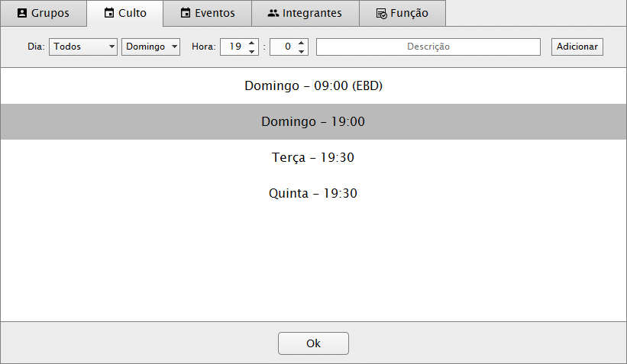Click into the hour number field
The width and height of the screenshot is (627, 364).
[233, 47]
